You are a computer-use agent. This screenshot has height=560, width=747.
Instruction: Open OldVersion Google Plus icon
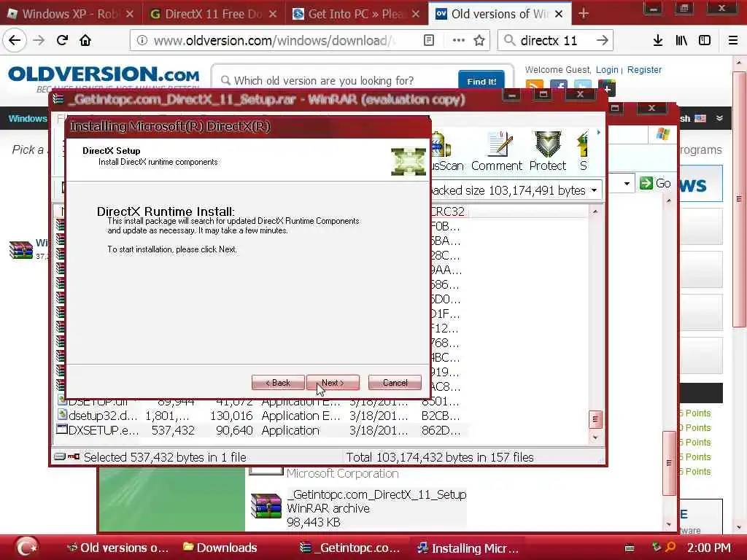coord(606,87)
